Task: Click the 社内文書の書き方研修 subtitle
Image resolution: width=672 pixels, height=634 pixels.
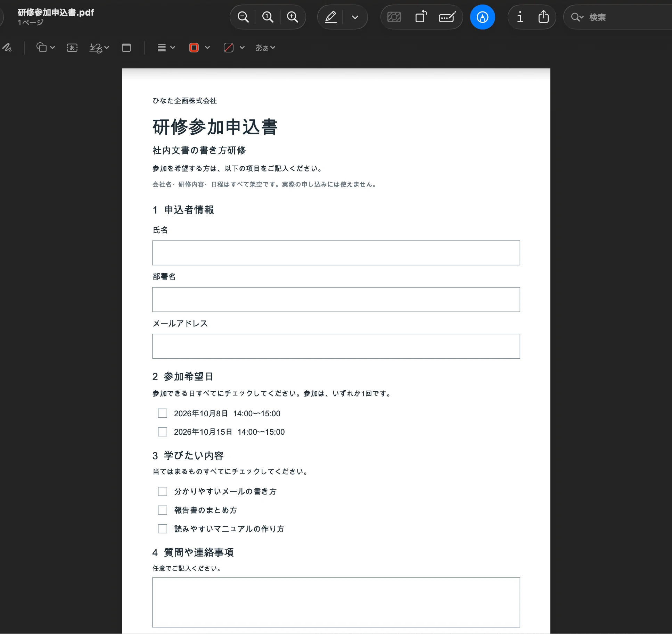Action: click(x=199, y=150)
